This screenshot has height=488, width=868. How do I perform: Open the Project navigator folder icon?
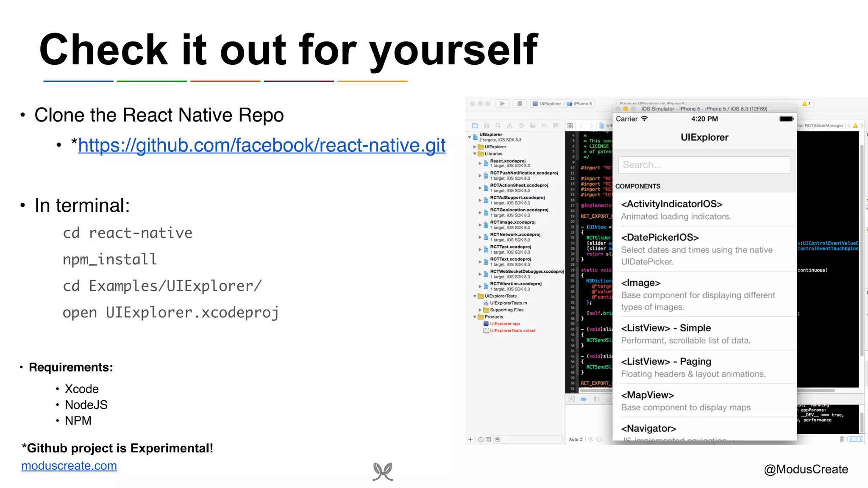coord(475,126)
